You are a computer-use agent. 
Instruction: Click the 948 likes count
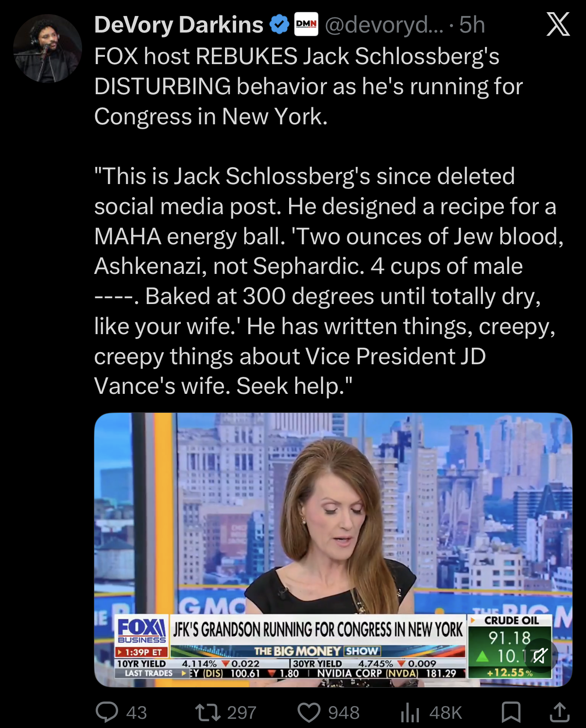pos(344,712)
